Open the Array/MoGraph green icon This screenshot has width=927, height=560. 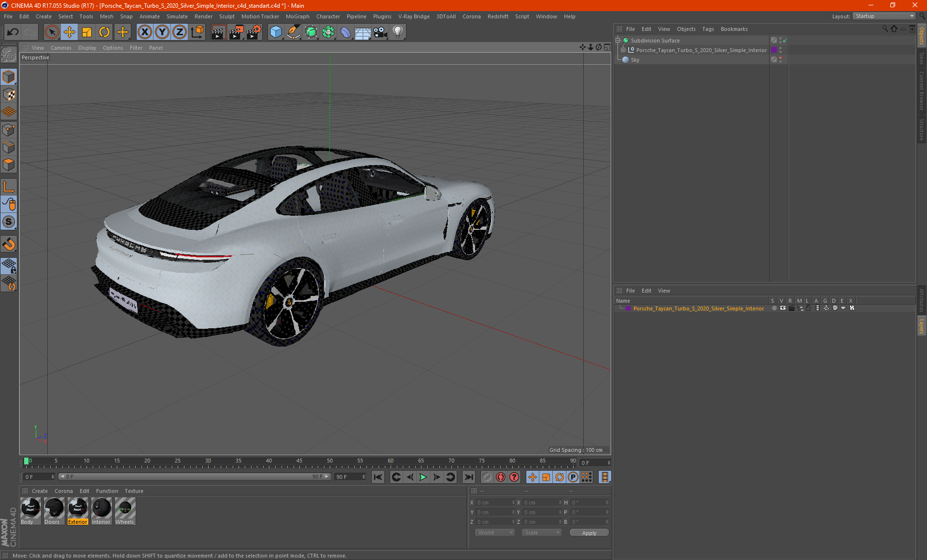[x=328, y=32]
